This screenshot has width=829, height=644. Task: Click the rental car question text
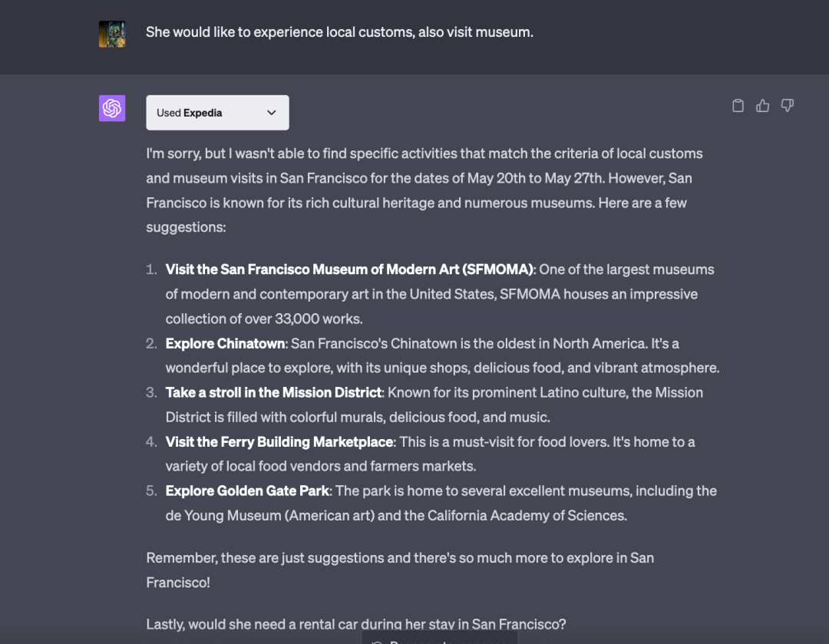pos(356,624)
